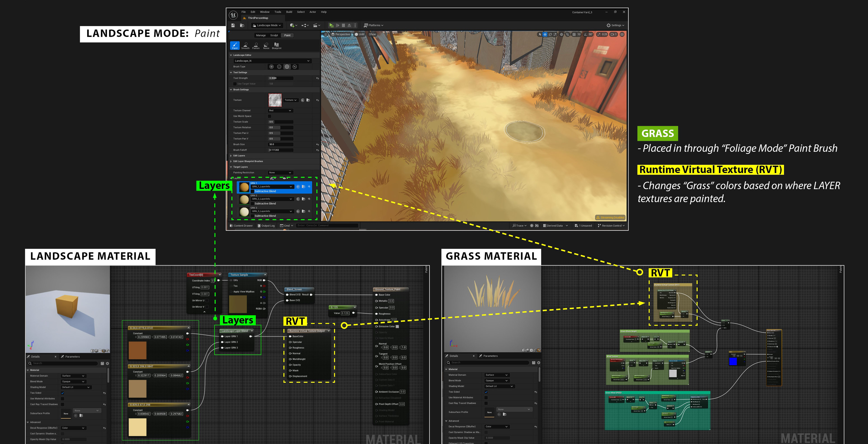Select the Smooth landscape tool

(x=245, y=45)
